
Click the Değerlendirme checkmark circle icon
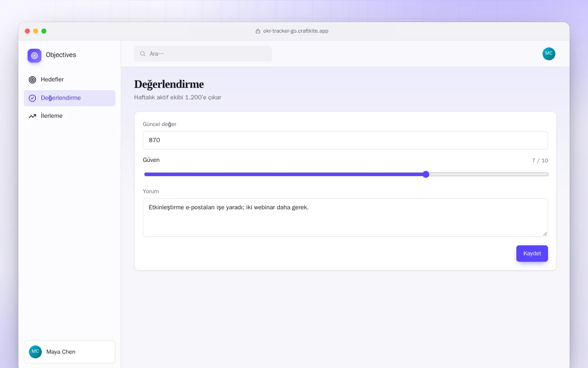(x=32, y=98)
